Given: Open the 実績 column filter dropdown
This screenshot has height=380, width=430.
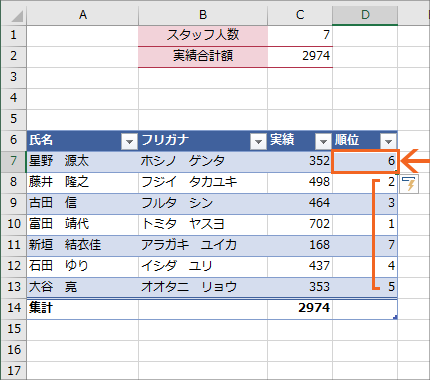Looking at the screenshot, I should (323, 141).
